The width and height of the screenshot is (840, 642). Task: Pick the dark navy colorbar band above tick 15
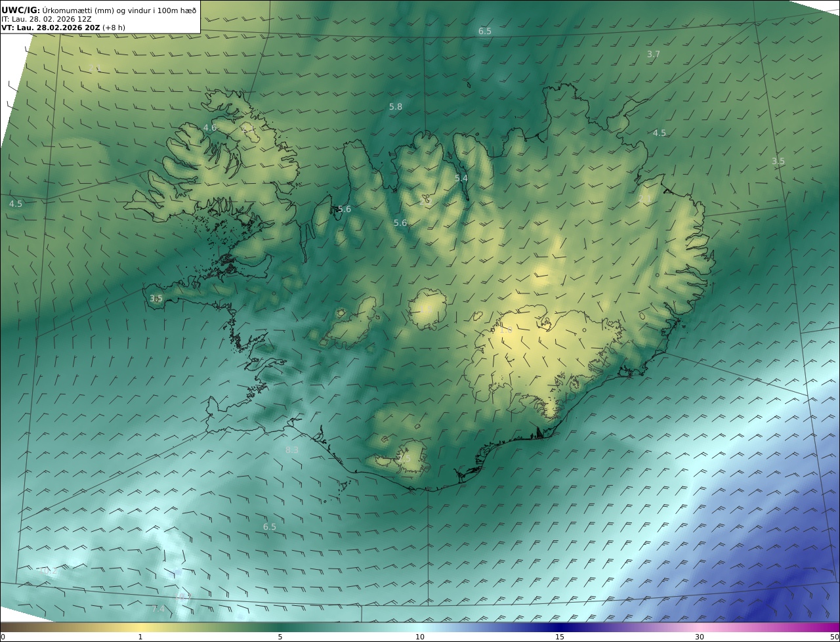point(560,627)
